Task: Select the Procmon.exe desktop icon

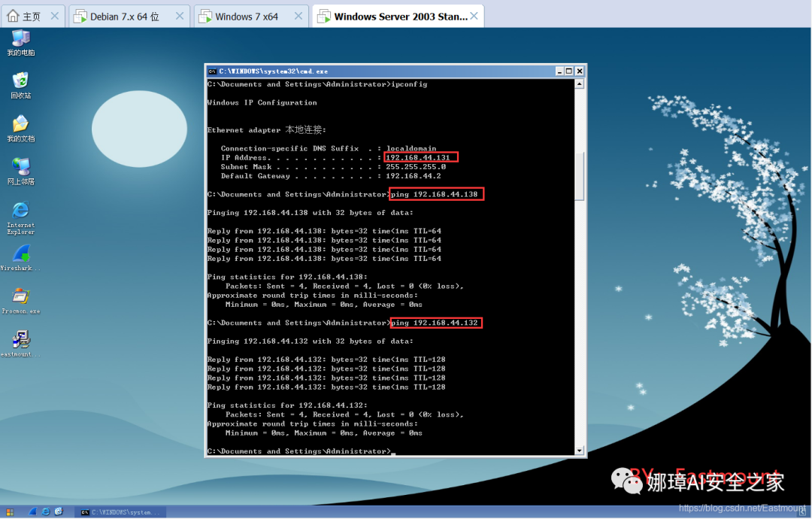Action: [21, 301]
